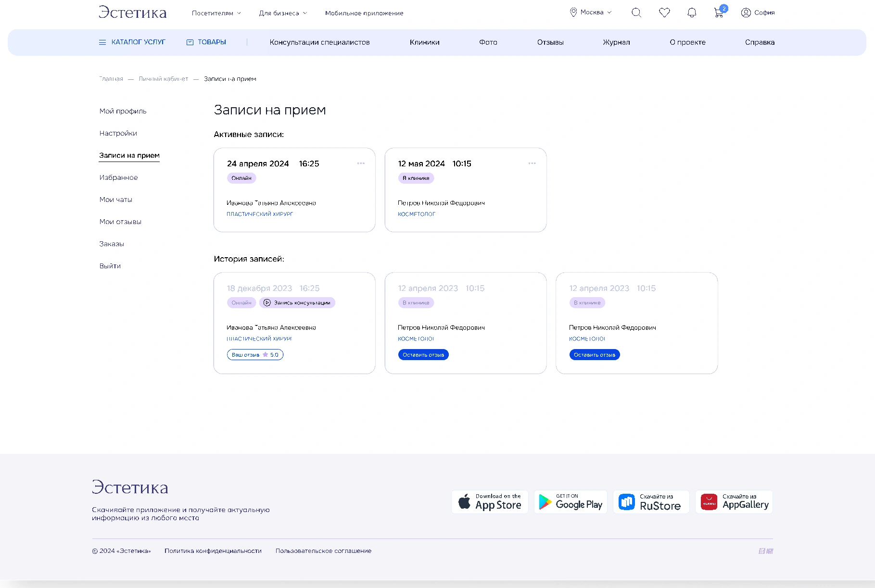The image size is (875, 588).
Task: Open the Москва city selector
Action: (x=591, y=13)
